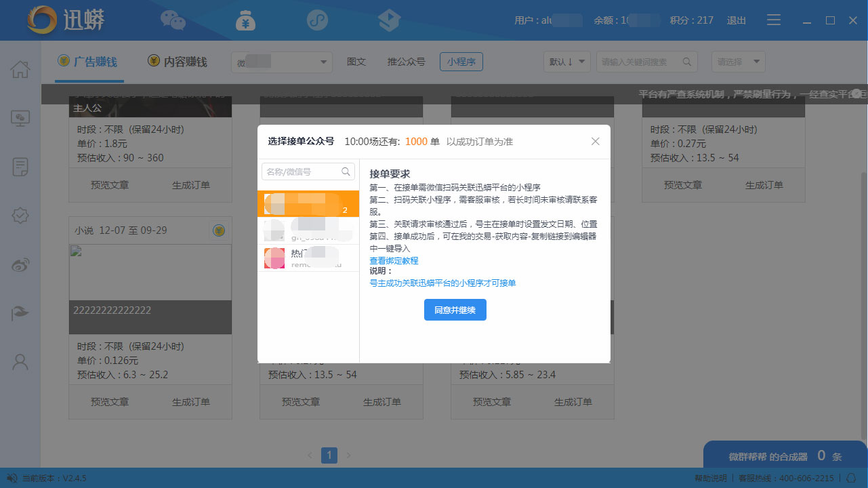Generate order on the 0.27元 card
This screenshot has width=868, height=488.
[764, 185]
